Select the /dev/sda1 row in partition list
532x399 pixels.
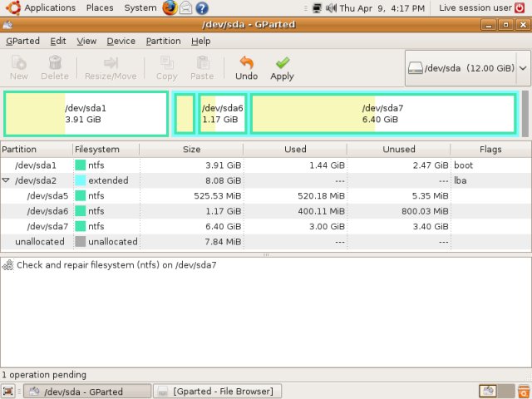point(266,165)
